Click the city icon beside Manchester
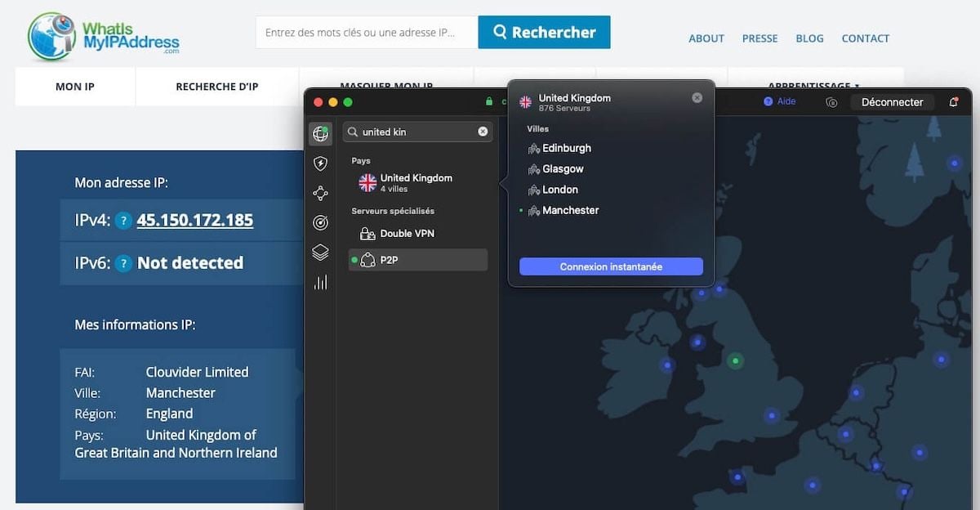 [x=534, y=211]
